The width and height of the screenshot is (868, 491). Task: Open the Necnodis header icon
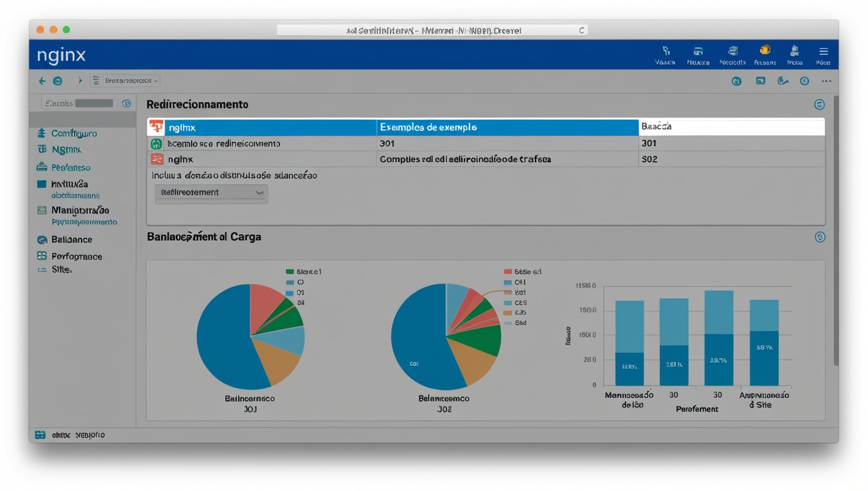[x=733, y=51]
